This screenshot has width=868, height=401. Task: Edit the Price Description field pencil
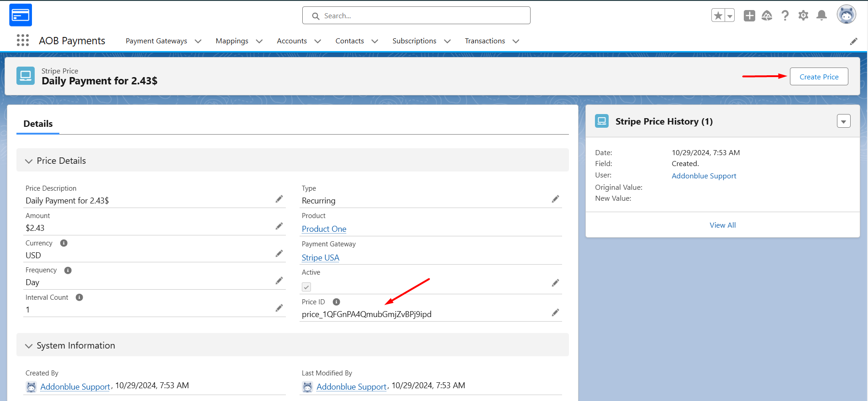point(279,199)
